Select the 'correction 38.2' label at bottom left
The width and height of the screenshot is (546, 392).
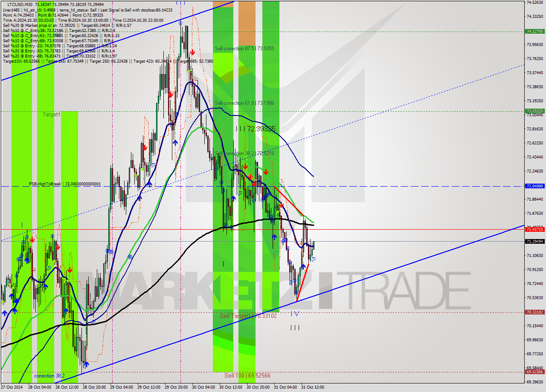49,376
